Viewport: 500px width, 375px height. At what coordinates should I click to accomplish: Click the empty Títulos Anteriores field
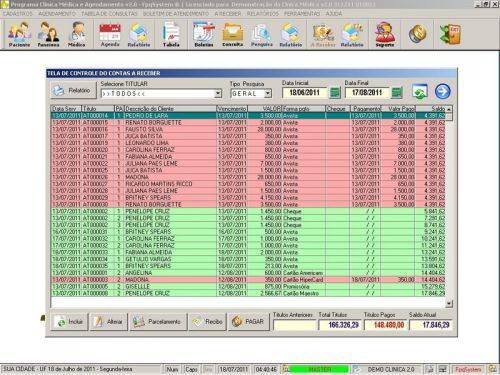tap(294, 325)
